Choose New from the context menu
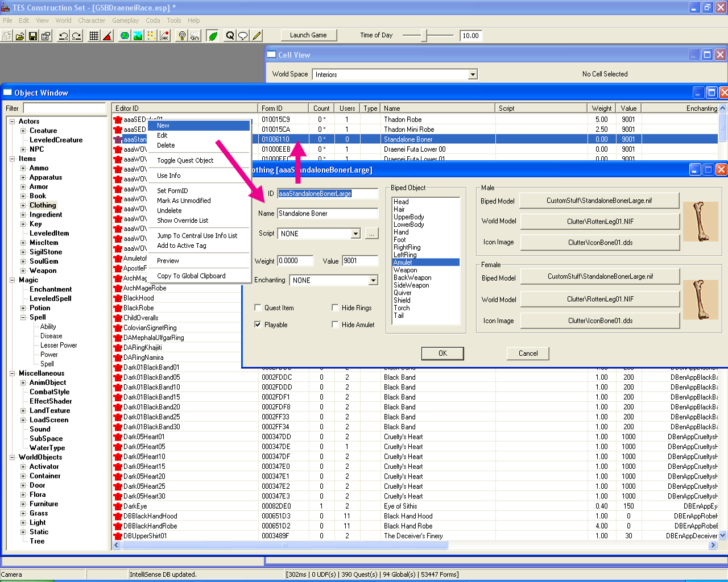The image size is (728, 582). 163,126
